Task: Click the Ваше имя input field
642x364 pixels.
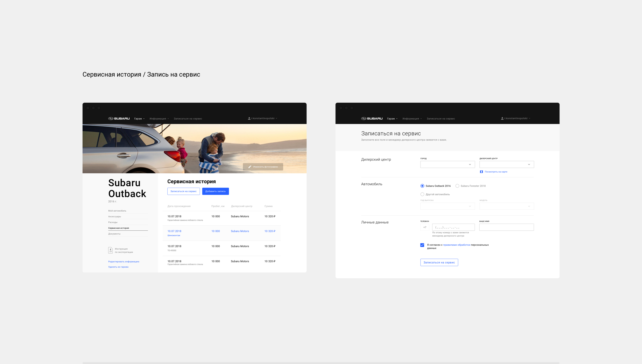Action: click(506, 227)
